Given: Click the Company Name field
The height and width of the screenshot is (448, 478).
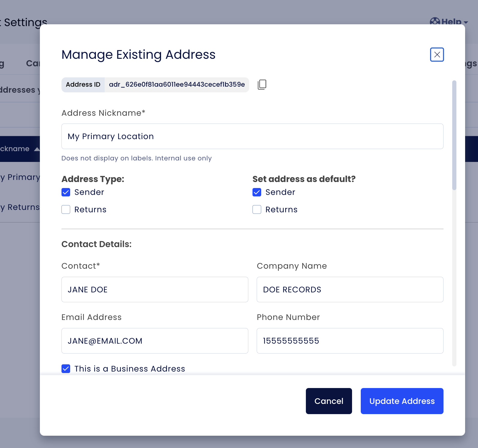Looking at the screenshot, I should [350, 290].
